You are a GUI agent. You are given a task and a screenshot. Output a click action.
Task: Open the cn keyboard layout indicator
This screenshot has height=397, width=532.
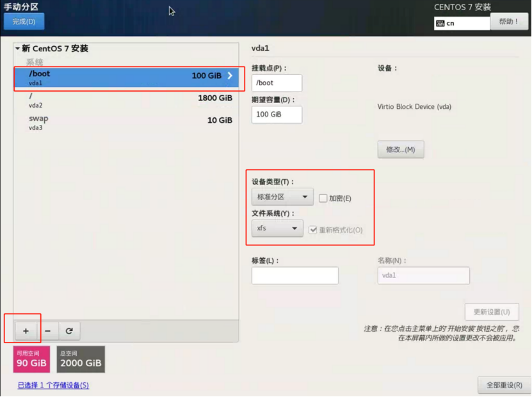click(462, 23)
